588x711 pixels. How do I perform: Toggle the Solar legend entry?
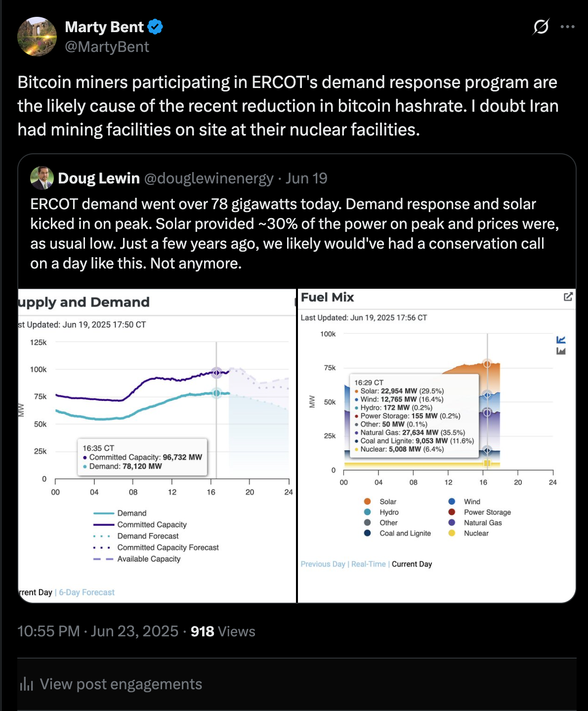pos(380,501)
